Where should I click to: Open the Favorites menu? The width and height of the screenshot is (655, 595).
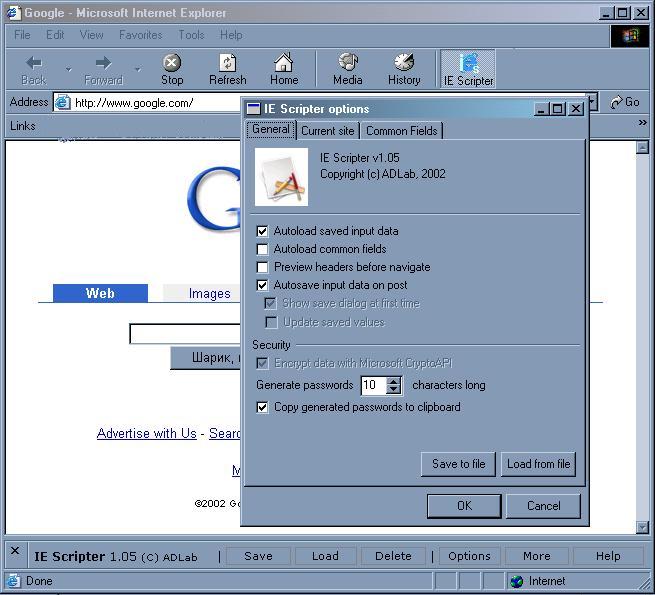[140, 35]
